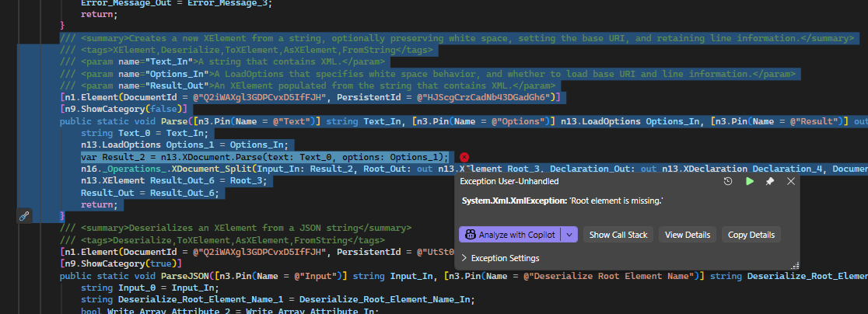The width and height of the screenshot is (868, 314).
Task: Click the 'Root element is missing.' message
Action: click(x=616, y=201)
